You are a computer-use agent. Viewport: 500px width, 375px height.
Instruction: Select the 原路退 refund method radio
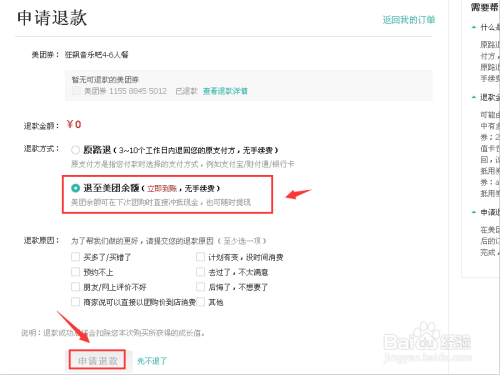(x=75, y=150)
